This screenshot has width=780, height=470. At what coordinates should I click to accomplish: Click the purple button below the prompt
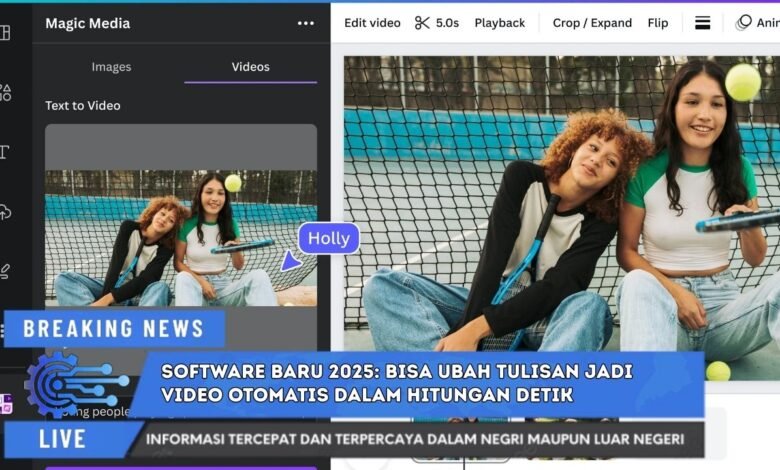pyautogui.click(x=180, y=466)
